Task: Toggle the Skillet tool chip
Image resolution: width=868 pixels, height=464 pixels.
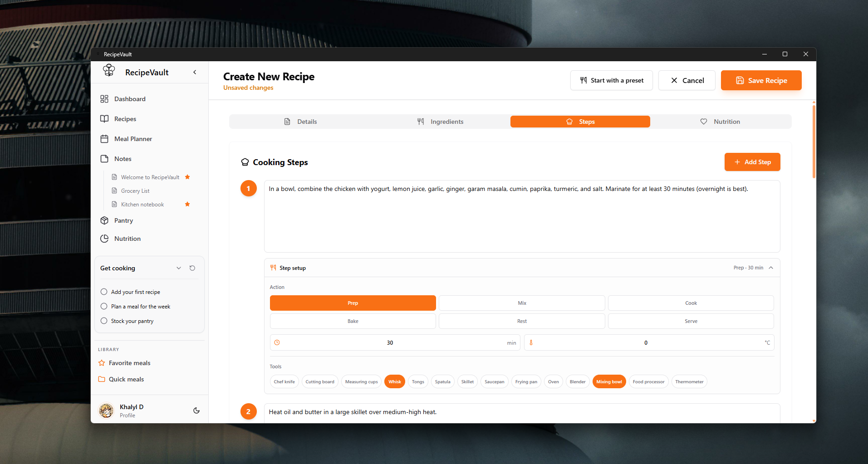Action: point(467,381)
